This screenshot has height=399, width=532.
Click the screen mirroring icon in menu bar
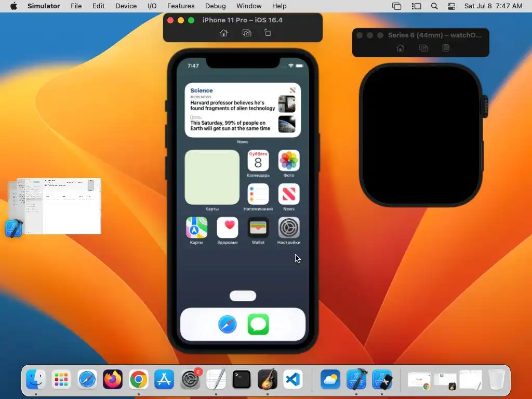point(396,6)
